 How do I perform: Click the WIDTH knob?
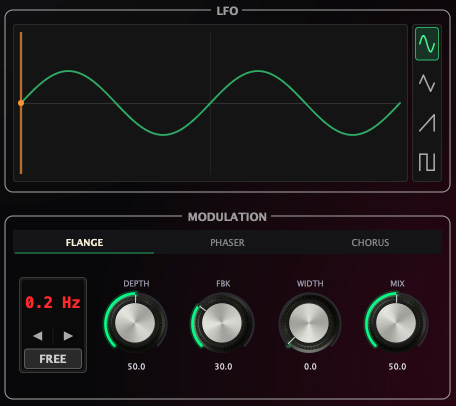[x=309, y=323]
